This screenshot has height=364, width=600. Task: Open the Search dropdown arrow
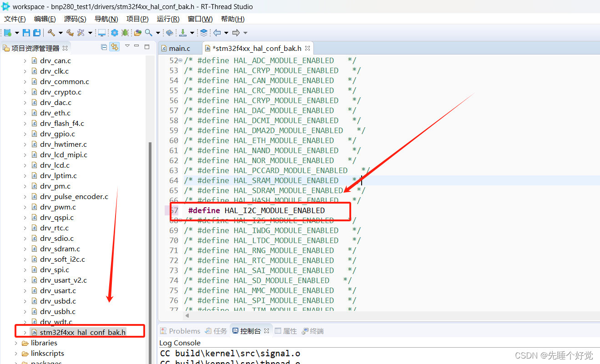158,33
